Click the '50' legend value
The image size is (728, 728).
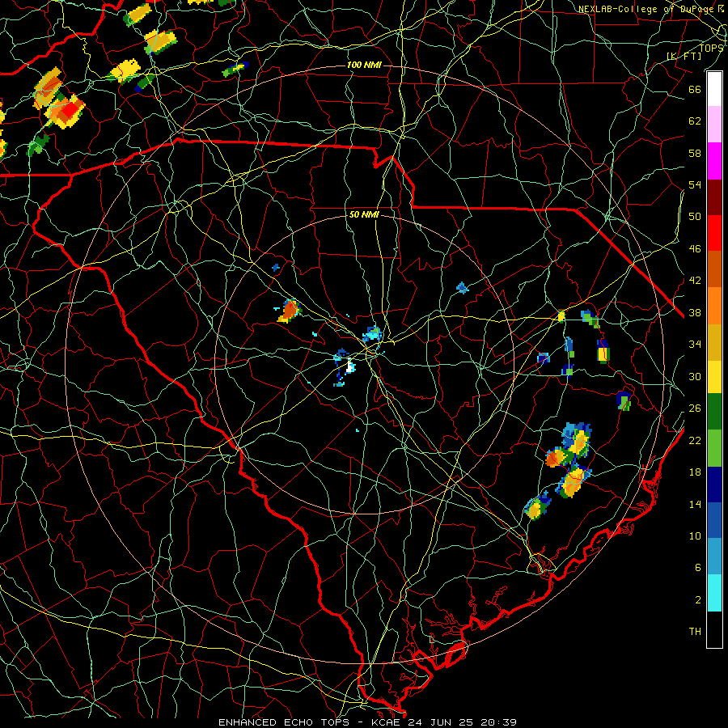point(695,217)
